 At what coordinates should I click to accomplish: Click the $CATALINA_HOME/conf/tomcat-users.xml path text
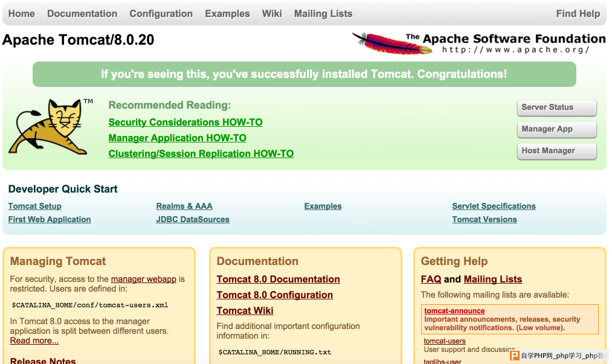[x=90, y=305]
